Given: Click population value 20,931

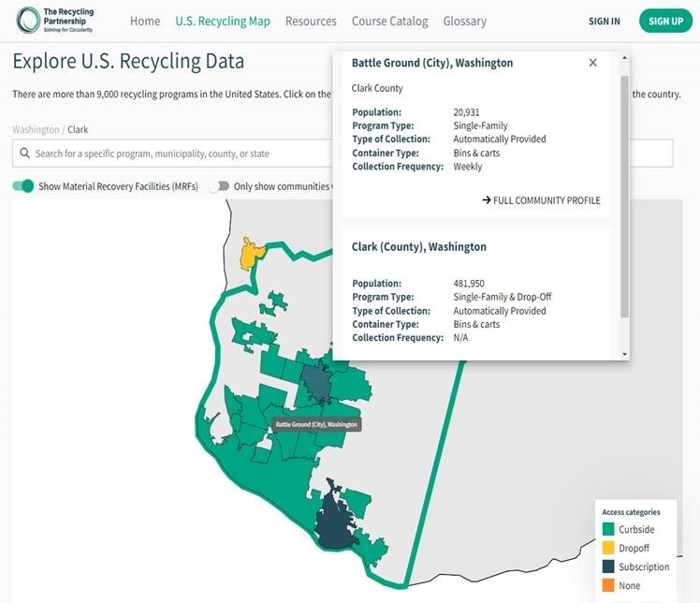Looking at the screenshot, I should [466, 112].
